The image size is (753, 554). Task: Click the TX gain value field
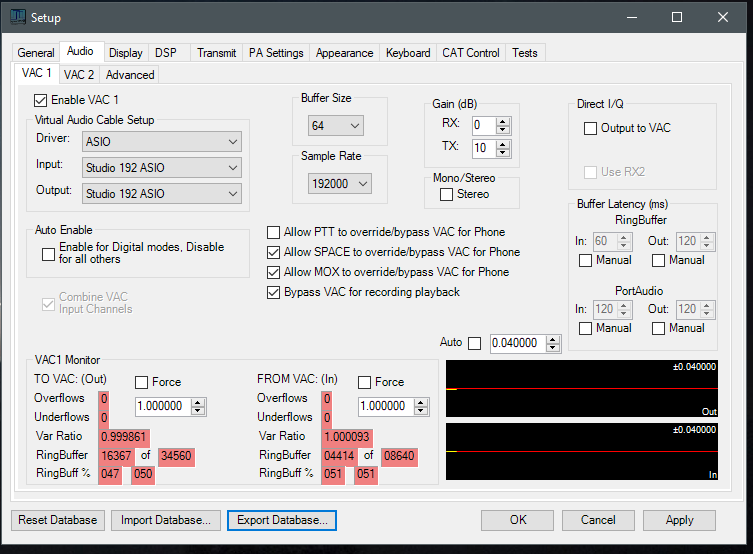tap(482, 148)
